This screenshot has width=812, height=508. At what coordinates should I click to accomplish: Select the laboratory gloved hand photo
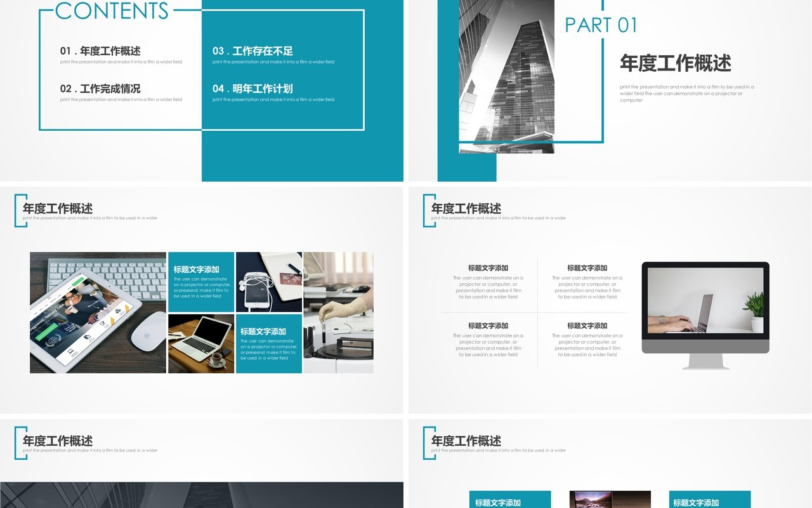coord(338,312)
